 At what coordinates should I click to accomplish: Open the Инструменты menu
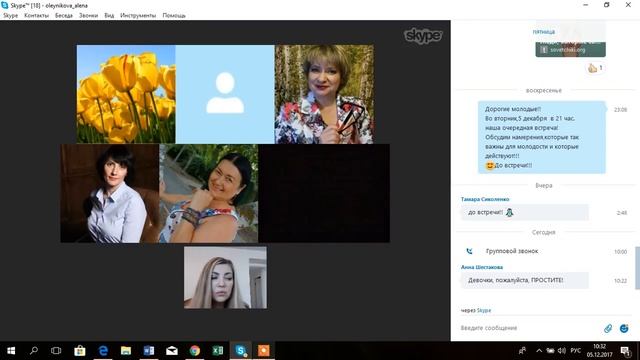click(138, 16)
